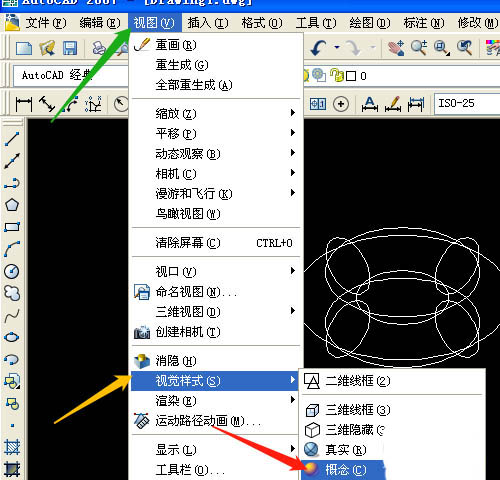Select 概念(C) visual style

click(x=343, y=470)
